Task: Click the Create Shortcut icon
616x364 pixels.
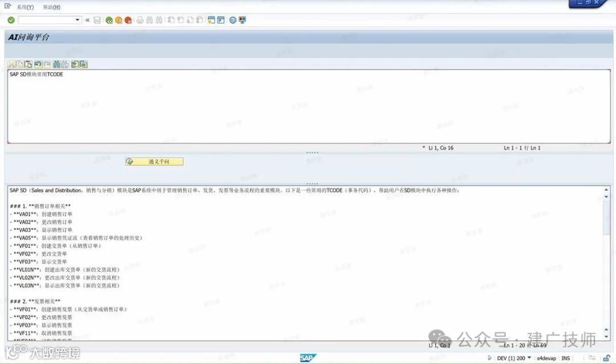Action: (x=221, y=20)
